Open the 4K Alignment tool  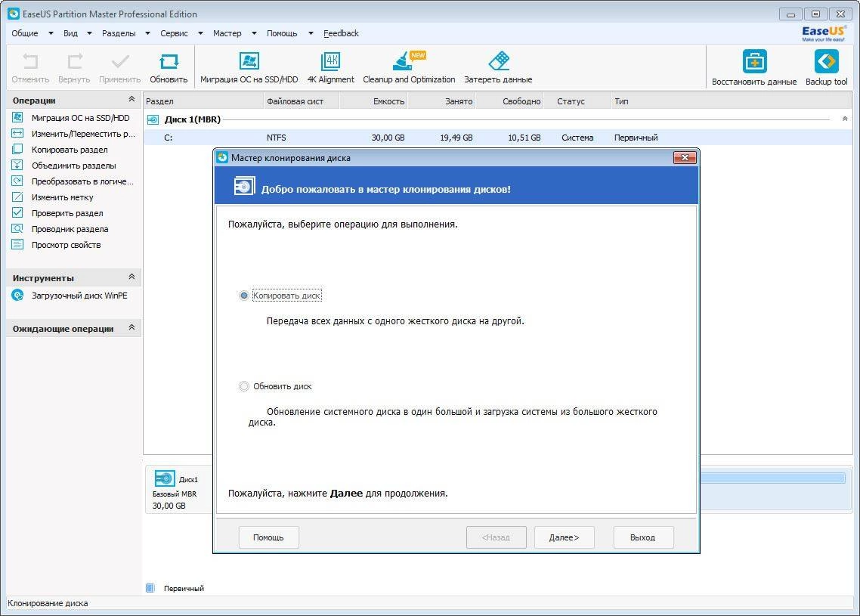[x=331, y=61]
